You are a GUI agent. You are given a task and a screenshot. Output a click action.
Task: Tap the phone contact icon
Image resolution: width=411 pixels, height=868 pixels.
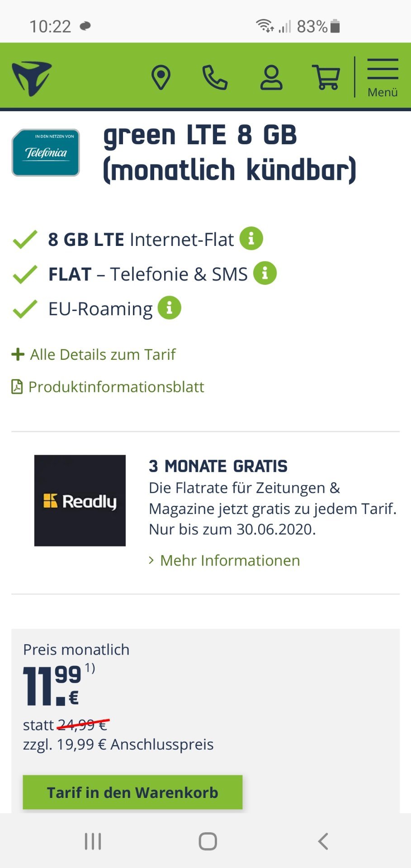click(x=215, y=77)
